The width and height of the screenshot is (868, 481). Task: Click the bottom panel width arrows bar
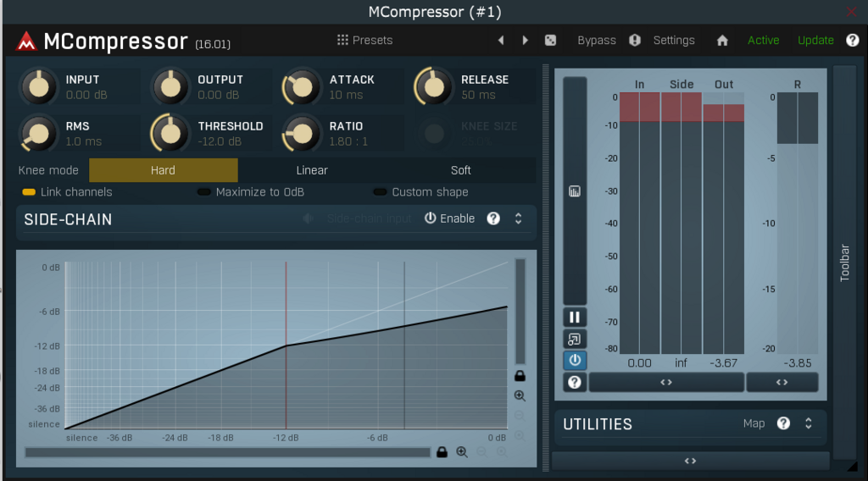tap(690, 461)
